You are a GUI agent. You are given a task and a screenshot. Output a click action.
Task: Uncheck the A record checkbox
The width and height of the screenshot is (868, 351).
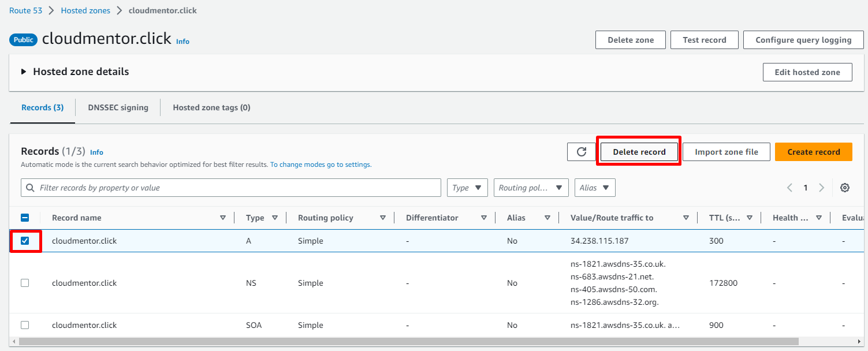point(25,241)
